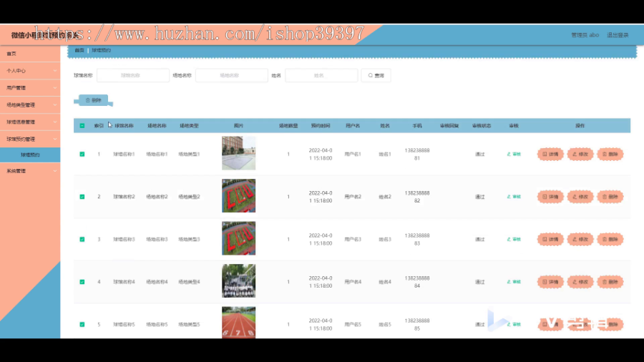The image size is (644, 362).
Task: Uncheck the checkbox for row 5
Action: coord(82,324)
